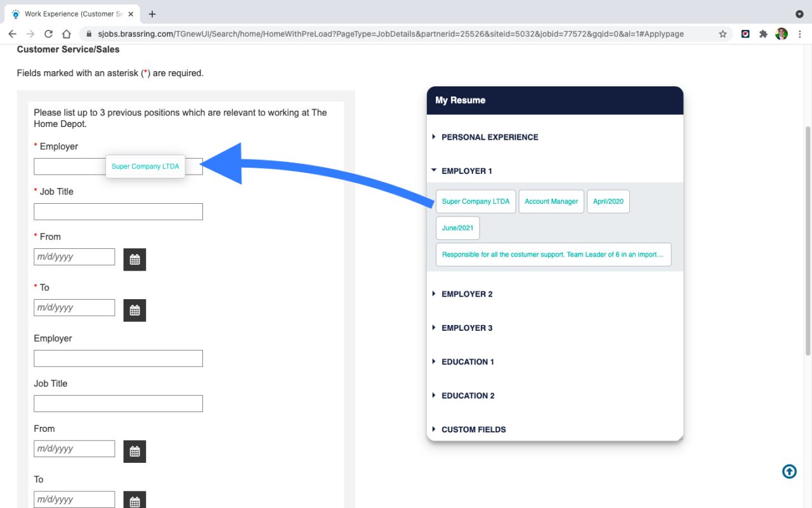This screenshot has height=508, width=812.
Task: Click the Super Company LTDA chip in resume panel
Action: 476,201
